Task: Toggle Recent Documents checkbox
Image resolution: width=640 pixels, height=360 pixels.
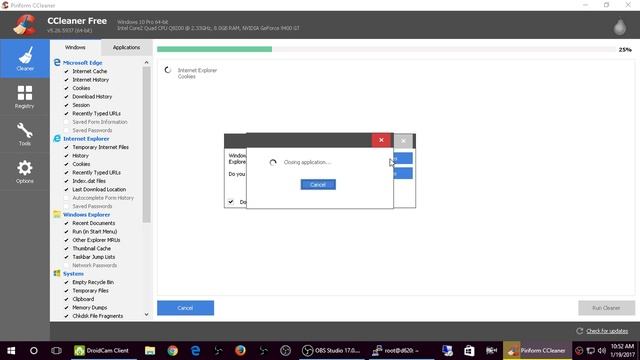Action: point(67,223)
